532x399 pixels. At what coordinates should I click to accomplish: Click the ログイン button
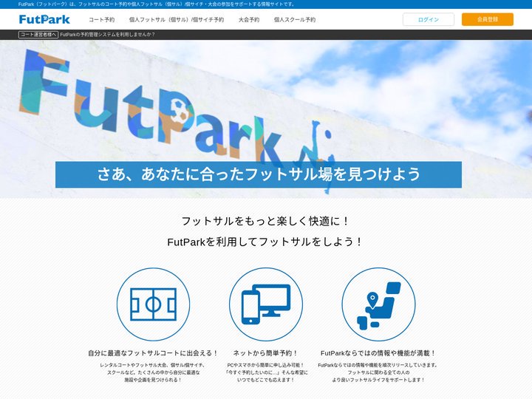pos(428,19)
